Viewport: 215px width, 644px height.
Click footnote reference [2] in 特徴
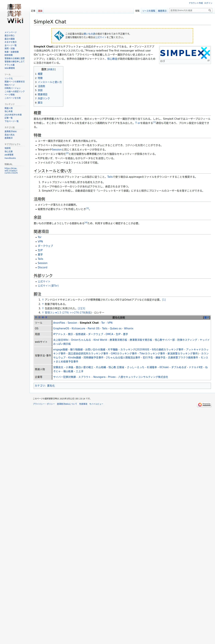tap(67, 153)
